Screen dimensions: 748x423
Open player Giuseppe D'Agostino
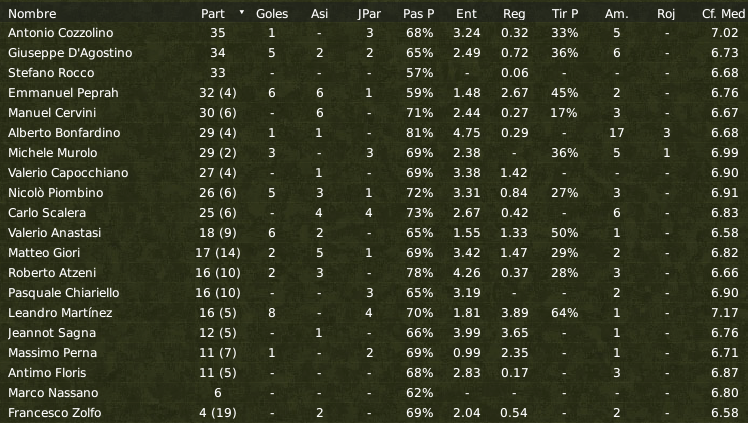click(x=70, y=53)
